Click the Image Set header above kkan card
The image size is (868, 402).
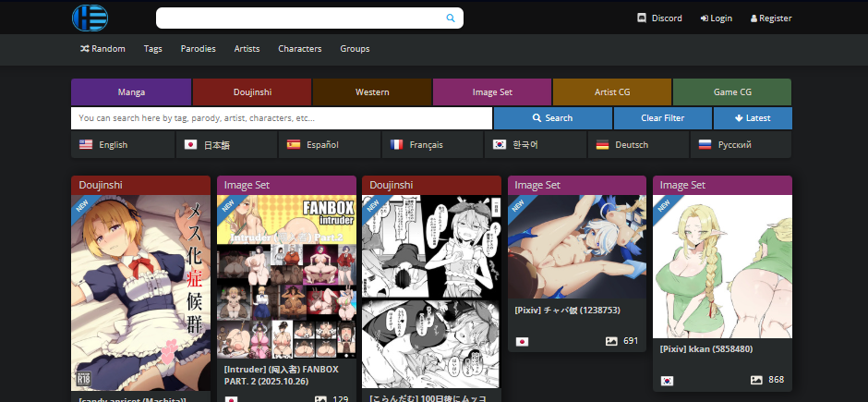[x=722, y=186]
